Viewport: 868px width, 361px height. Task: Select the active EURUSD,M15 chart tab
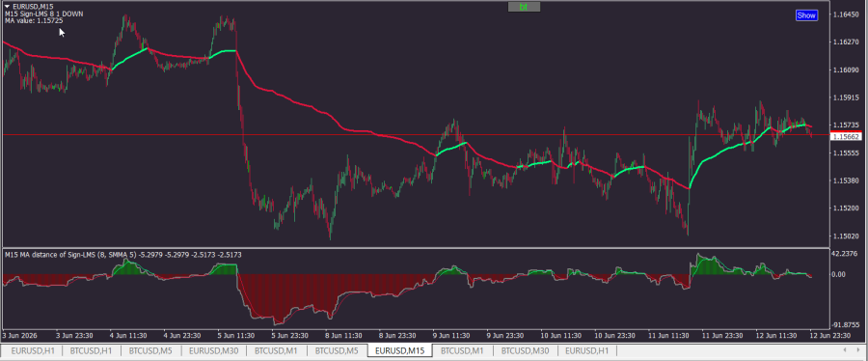pos(399,350)
